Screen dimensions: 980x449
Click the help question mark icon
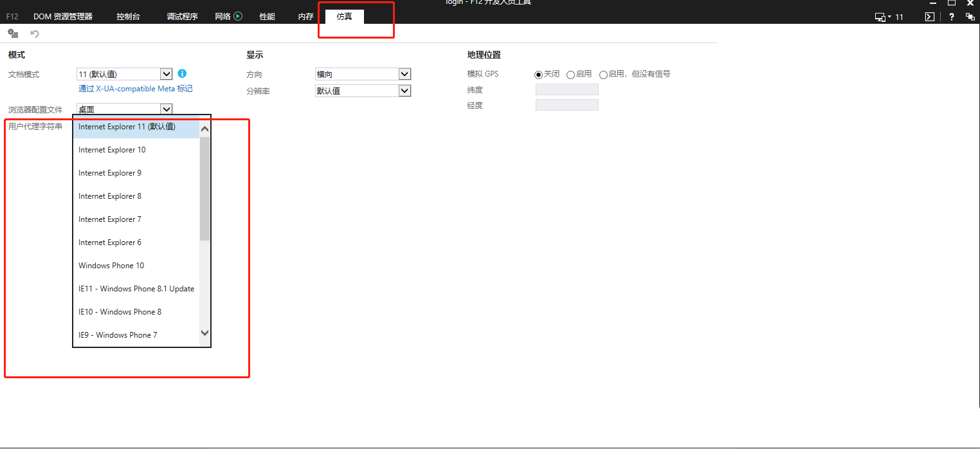(951, 16)
